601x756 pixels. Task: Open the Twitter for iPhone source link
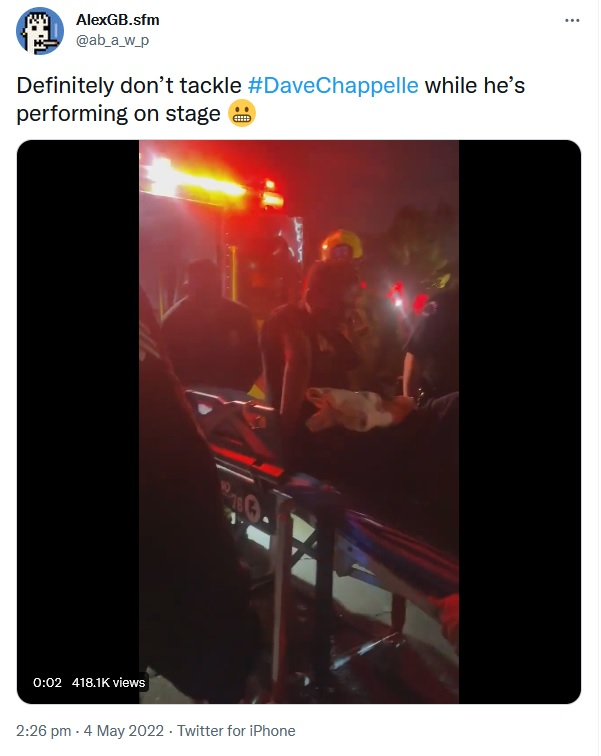tap(236, 731)
